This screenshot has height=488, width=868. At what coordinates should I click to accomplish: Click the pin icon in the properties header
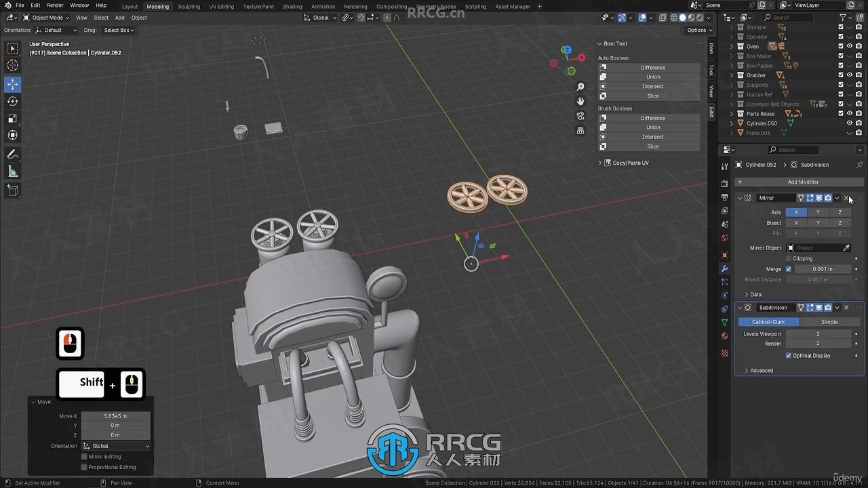coord(859,165)
